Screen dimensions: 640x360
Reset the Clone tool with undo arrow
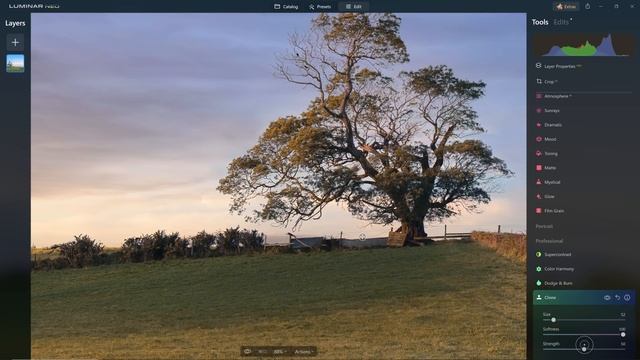tap(618, 298)
